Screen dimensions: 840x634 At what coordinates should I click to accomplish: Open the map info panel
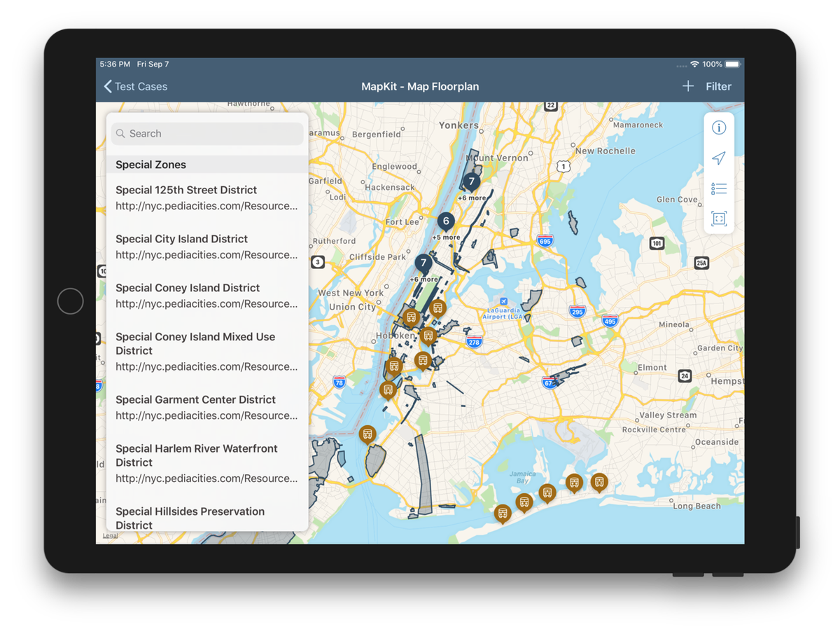(719, 128)
